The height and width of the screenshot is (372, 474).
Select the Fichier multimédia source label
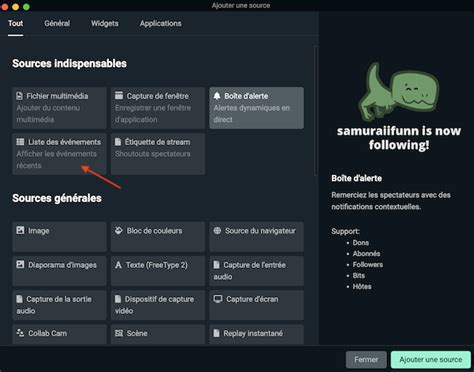click(57, 96)
